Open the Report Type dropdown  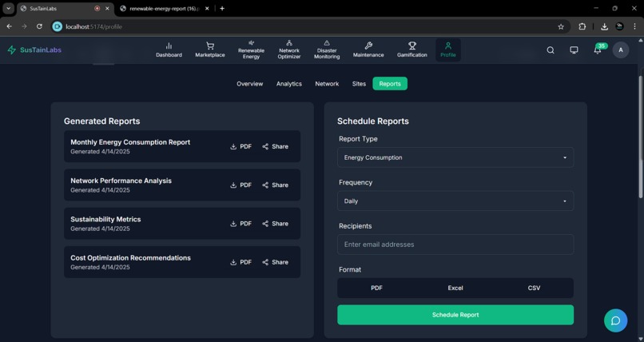click(x=455, y=157)
